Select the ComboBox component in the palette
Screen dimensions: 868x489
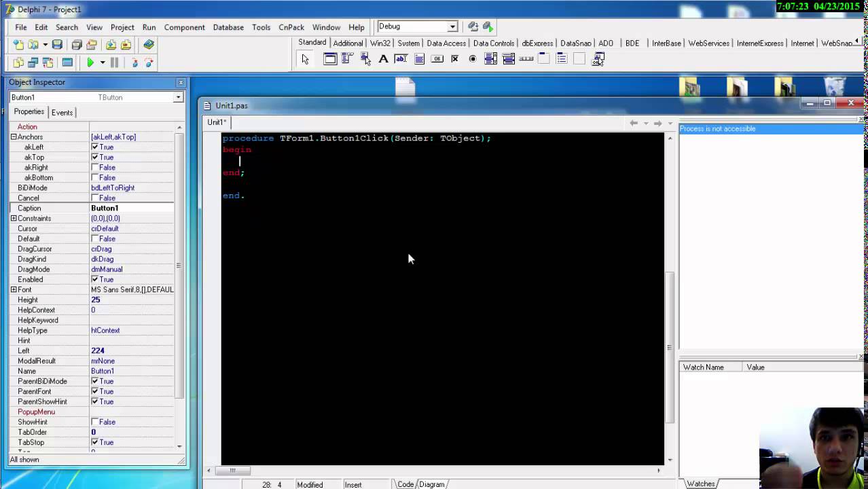(508, 59)
